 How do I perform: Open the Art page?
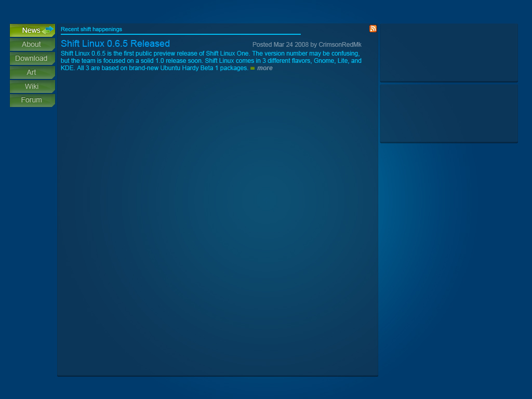[x=32, y=72]
